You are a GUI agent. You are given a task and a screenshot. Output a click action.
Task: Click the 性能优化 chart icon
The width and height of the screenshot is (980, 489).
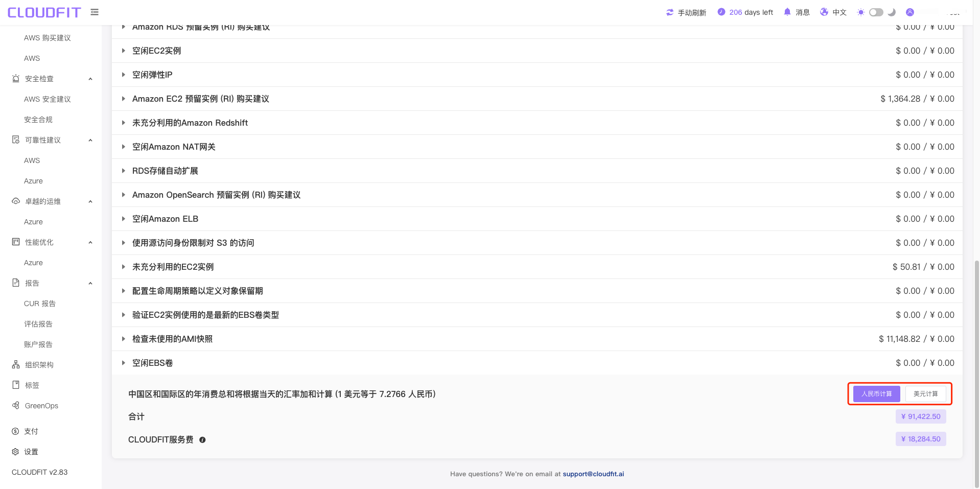click(16, 242)
